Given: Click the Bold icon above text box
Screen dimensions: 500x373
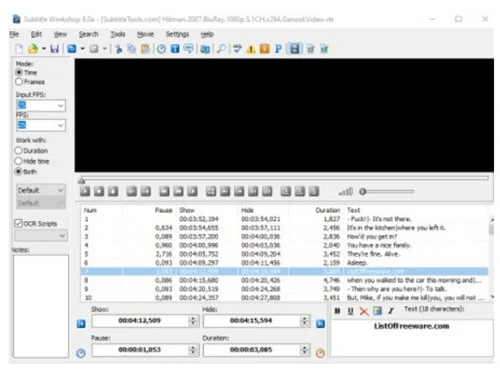Looking at the screenshot, I should coord(337,311).
